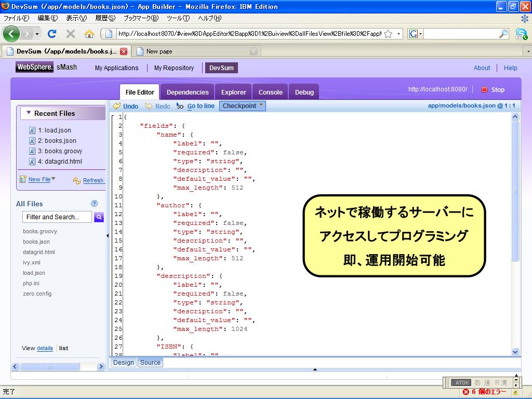
Task: Click file icon beside 2: books.json
Action: coord(32,141)
